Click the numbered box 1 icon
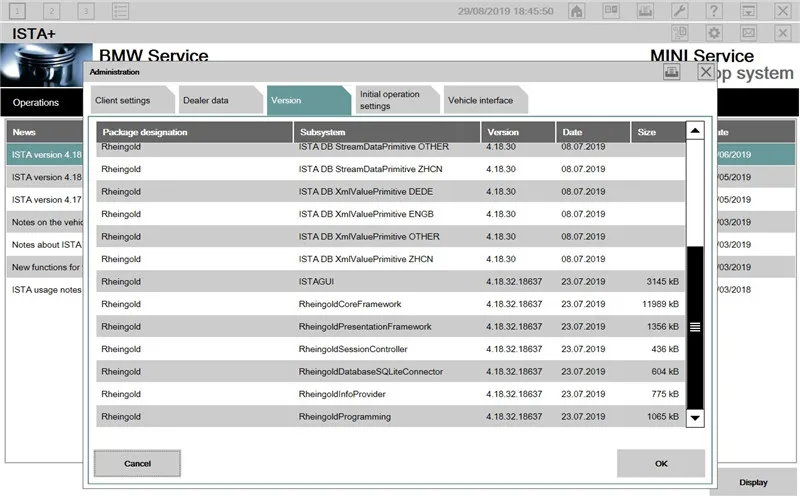800x500 pixels. pyautogui.click(x=19, y=11)
